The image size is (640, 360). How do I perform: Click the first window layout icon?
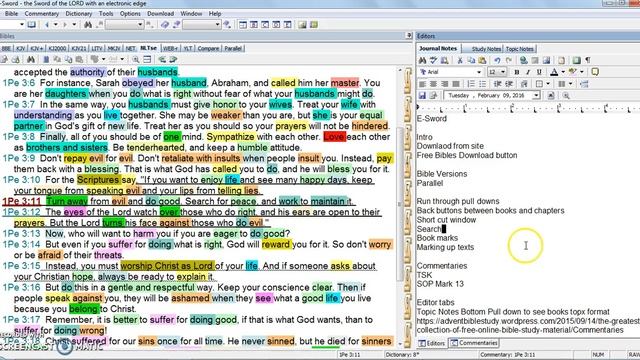coord(243,25)
